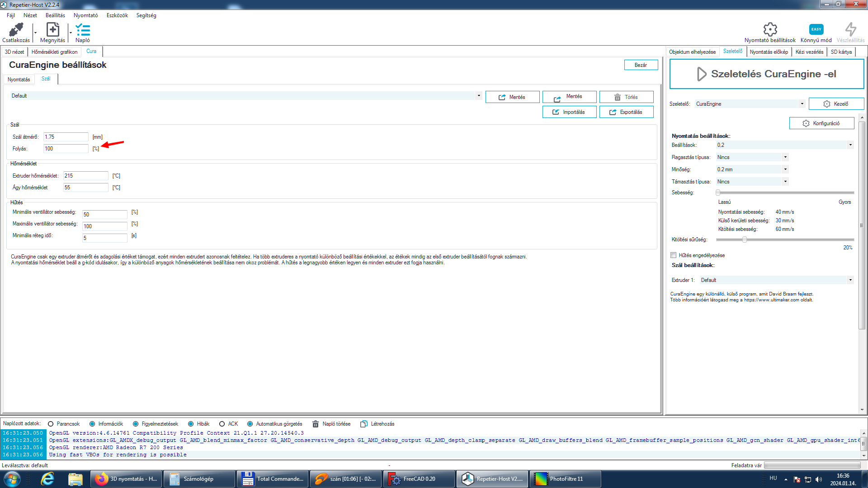Click the Csatlakozás connect plug icon
This screenshot has width=868, height=488.
pyautogui.click(x=16, y=30)
